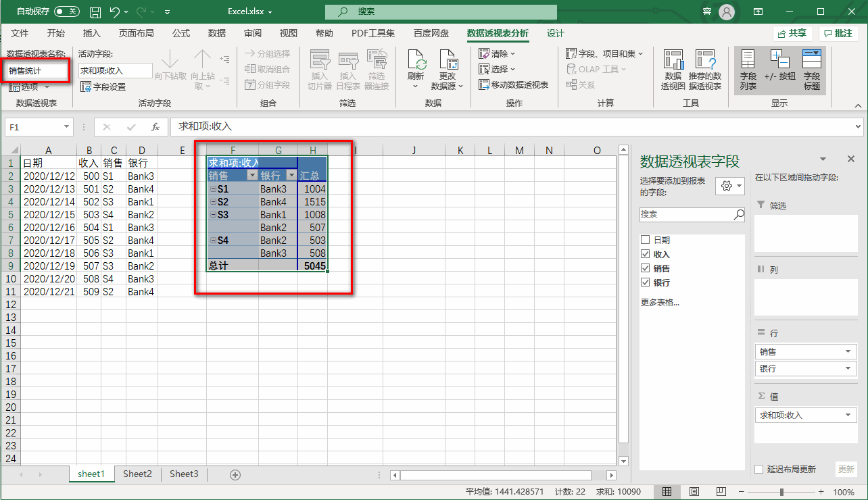Screen dimensions: 868x500
Task: Open the 销售 column filter dropdown
Action: click(252, 176)
